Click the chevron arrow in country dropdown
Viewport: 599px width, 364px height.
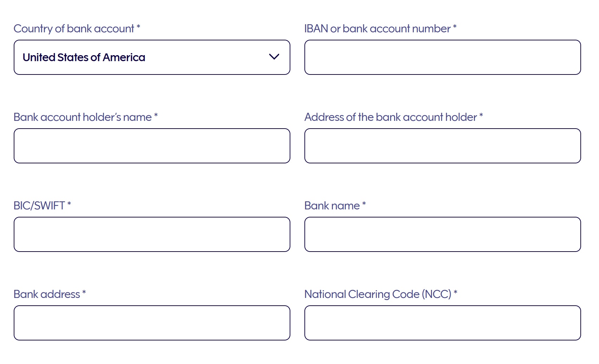274,57
